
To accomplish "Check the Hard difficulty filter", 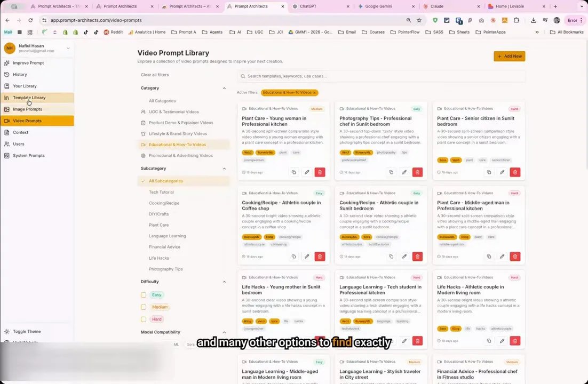I will [143, 319].
